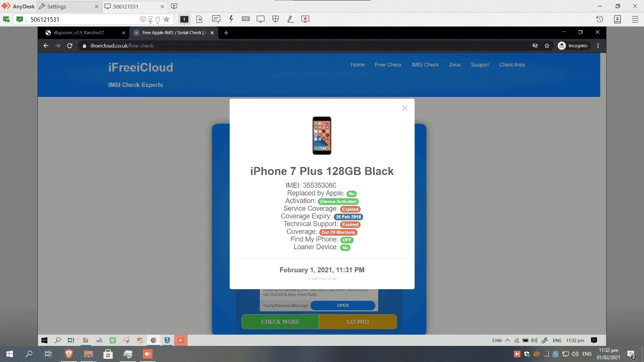Open the AnyDesk Settings tab
The height and width of the screenshot is (362, 644).
pyautogui.click(x=69, y=6)
